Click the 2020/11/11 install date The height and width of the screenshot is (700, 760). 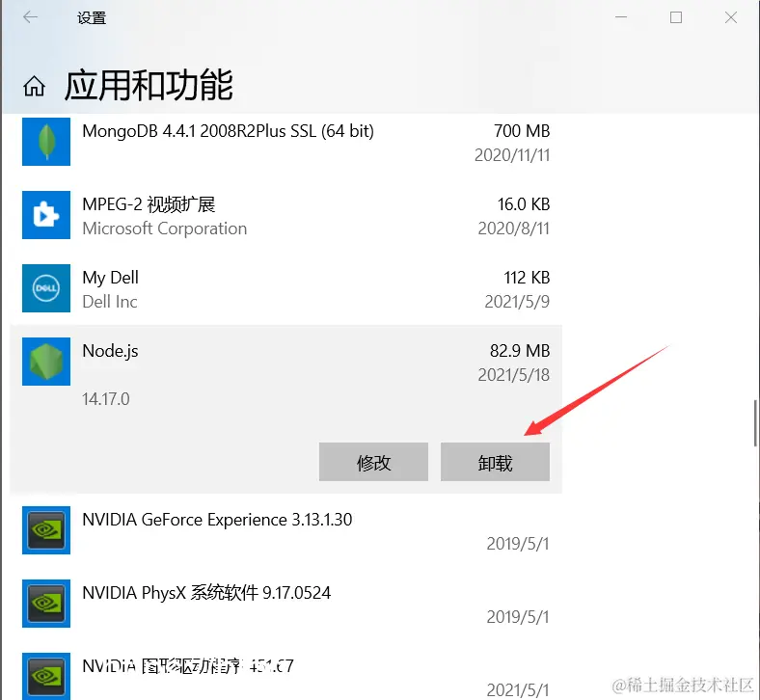[x=512, y=155]
